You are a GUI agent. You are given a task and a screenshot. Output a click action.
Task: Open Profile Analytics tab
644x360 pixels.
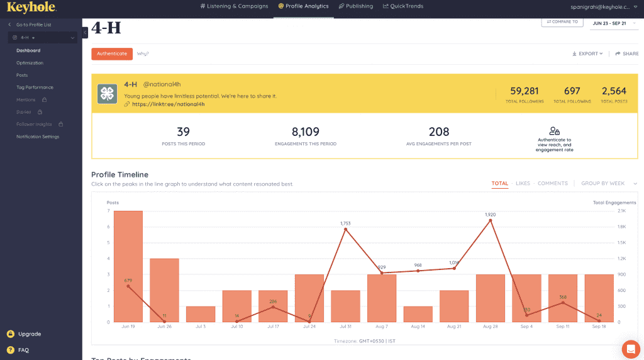point(304,6)
